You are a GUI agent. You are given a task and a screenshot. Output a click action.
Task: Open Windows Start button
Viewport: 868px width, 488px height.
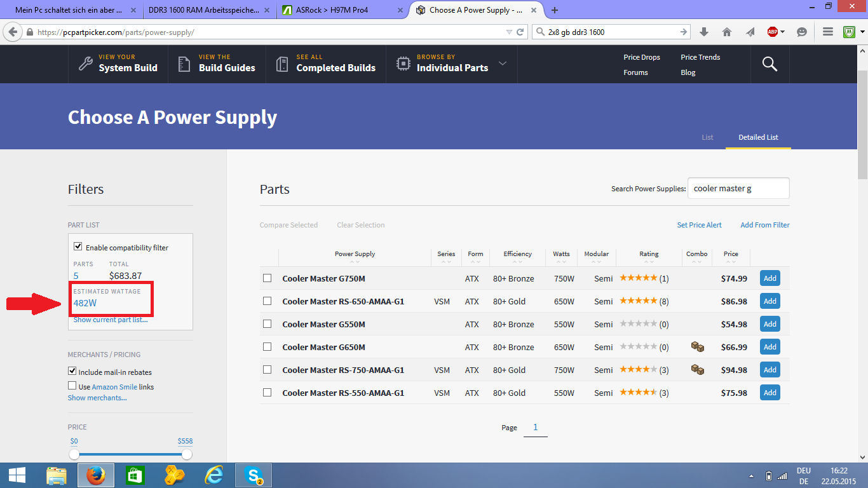pos(17,475)
